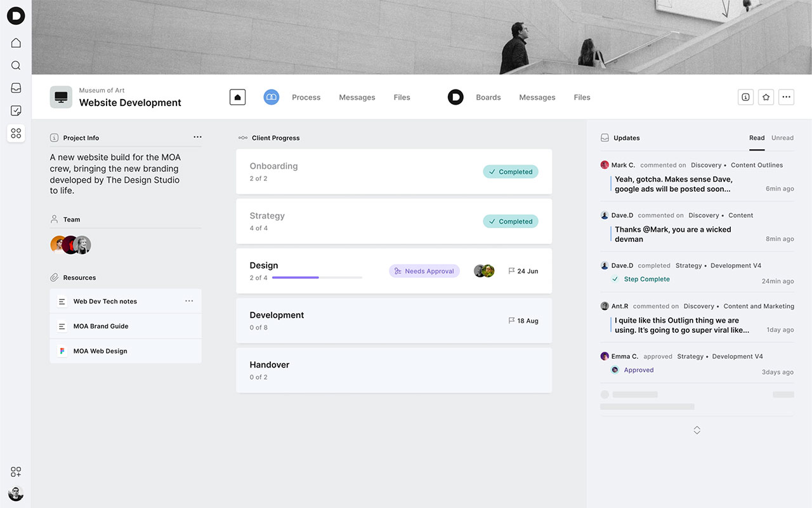This screenshot has width=812, height=508.
Task: Switch updates to Unread tab
Action: click(x=782, y=138)
